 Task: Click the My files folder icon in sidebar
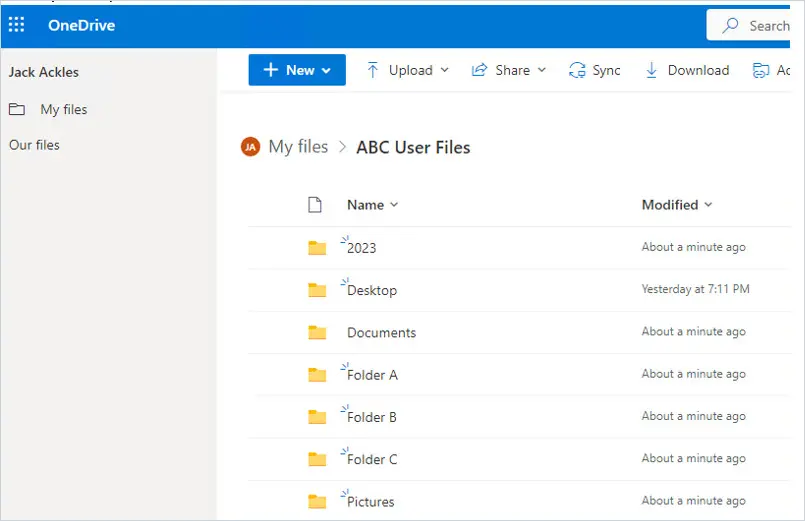pyautogui.click(x=17, y=109)
